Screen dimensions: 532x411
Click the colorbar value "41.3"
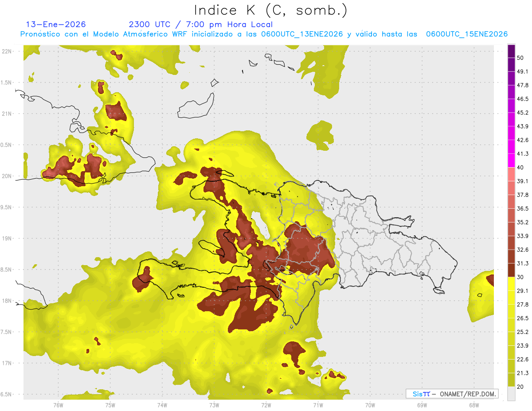click(x=523, y=154)
